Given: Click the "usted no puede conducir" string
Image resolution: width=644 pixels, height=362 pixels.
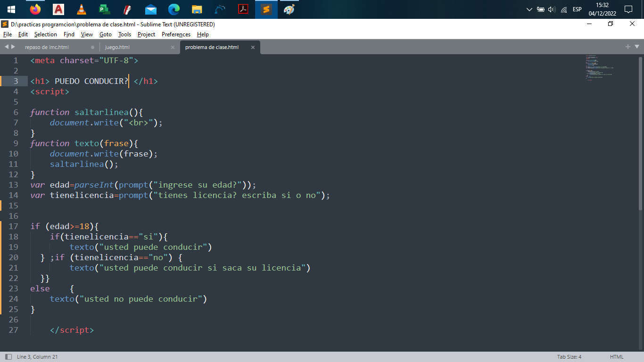Looking at the screenshot, I should [x=141, y=299].
